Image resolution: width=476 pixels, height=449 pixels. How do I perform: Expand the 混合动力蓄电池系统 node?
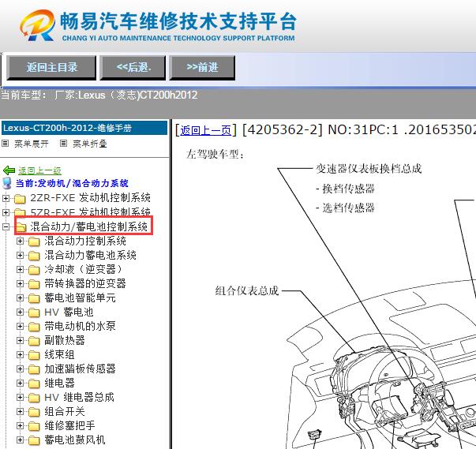[20, 255]
